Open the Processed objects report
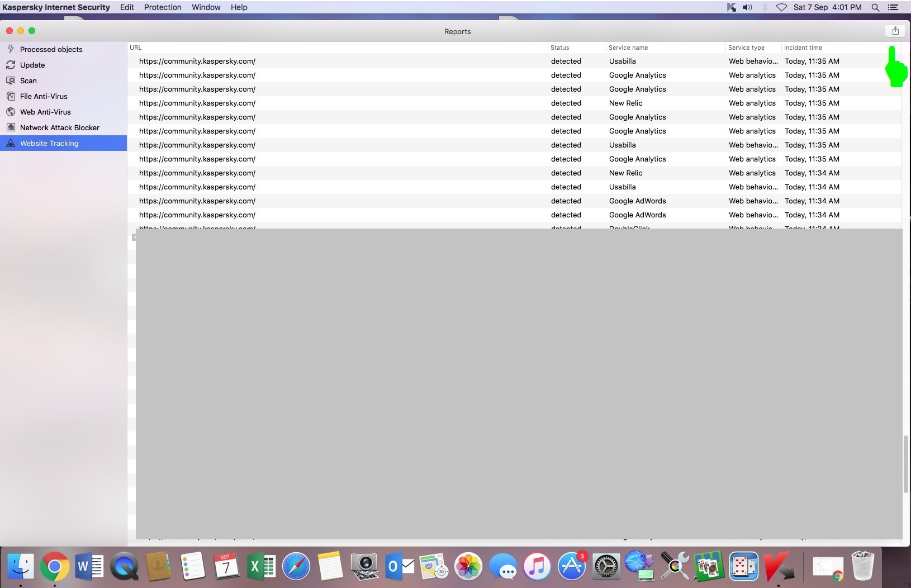The image size is (911, 588). click(x=63, y=49)
